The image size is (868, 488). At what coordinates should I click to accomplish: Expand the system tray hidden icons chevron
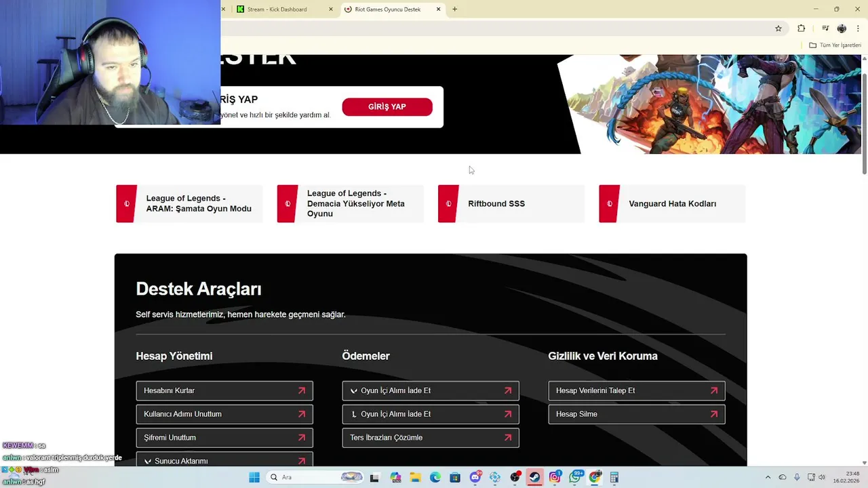[768, 477]
